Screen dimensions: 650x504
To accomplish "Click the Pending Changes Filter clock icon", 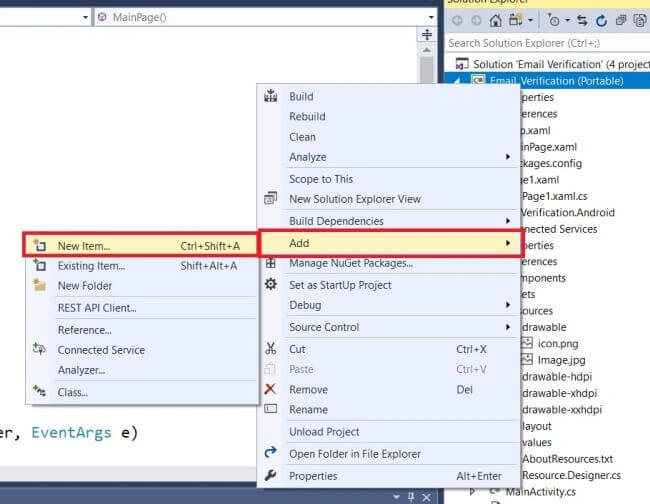I will pos(554,20).
